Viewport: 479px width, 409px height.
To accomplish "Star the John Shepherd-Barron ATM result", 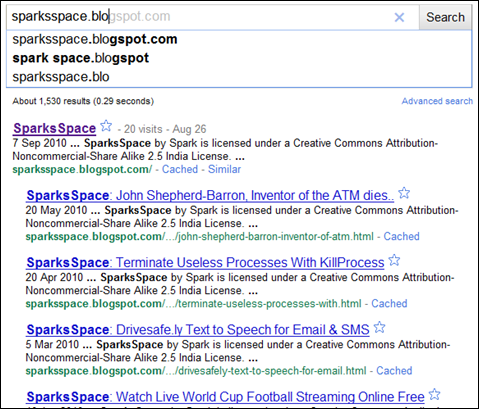I will (x=404, y=193).
